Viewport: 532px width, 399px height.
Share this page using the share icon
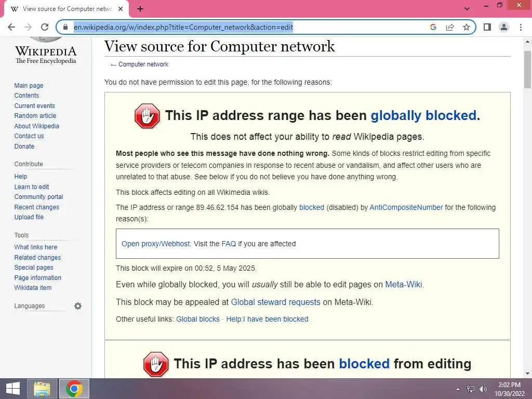coord(450,27)
